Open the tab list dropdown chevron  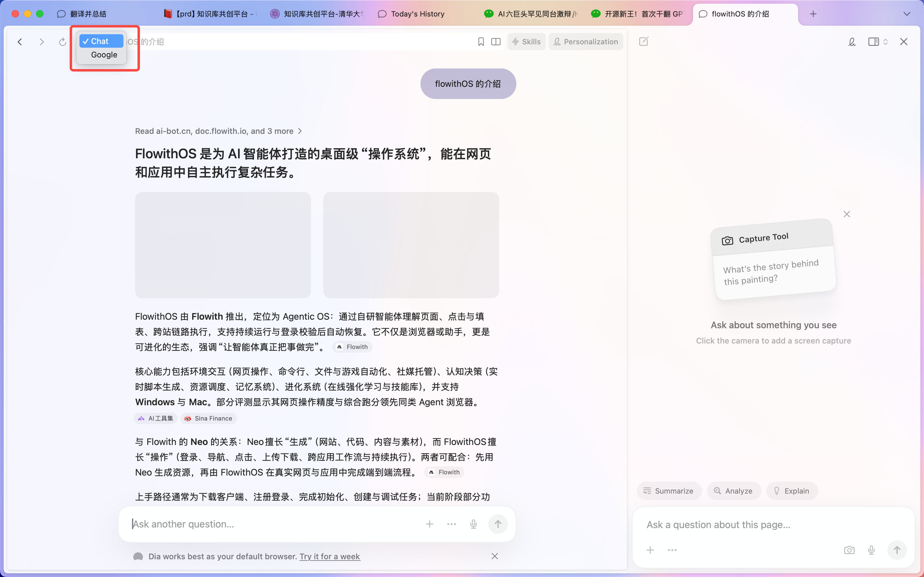coord(907,14)
